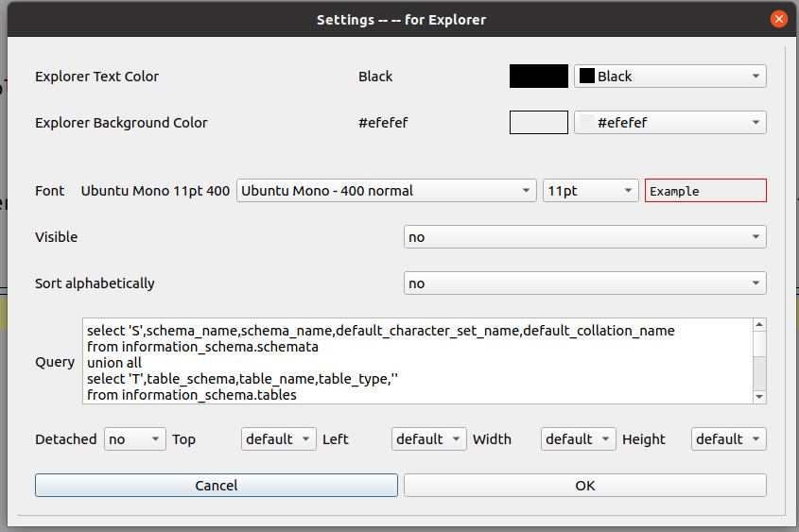Open the Detached dropdown

coord(135,438)
